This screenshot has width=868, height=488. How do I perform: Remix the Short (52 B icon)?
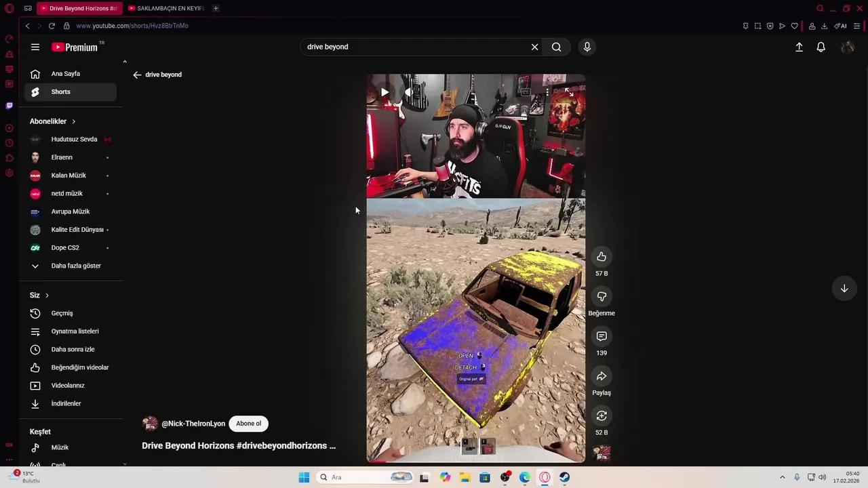pos(601,415)
